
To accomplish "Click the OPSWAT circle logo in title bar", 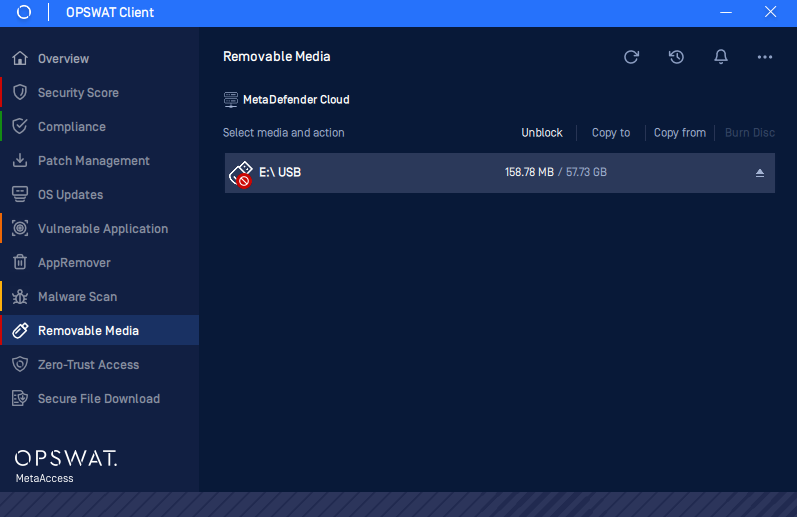I will coord(24,12).
